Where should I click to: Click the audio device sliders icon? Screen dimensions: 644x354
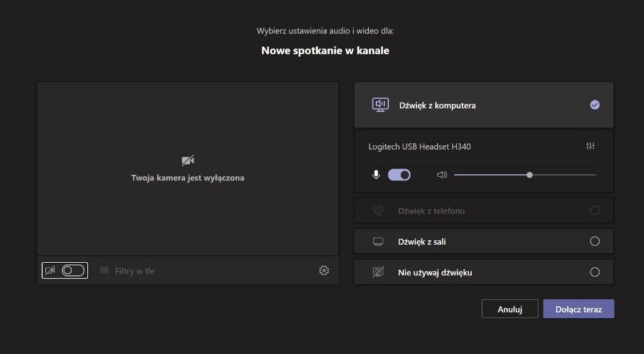click(x=590, y=146)
